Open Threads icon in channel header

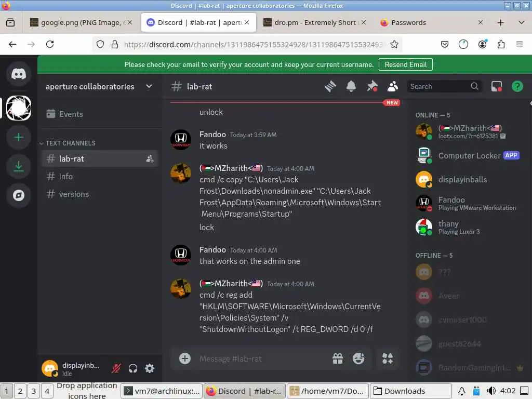coord(330,87)
